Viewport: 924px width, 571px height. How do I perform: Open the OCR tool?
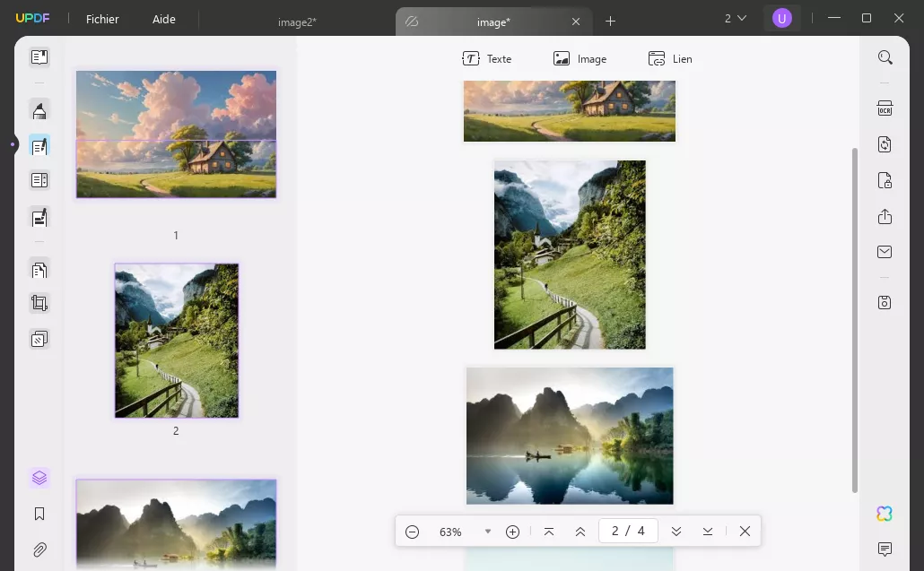coord(885,108)
